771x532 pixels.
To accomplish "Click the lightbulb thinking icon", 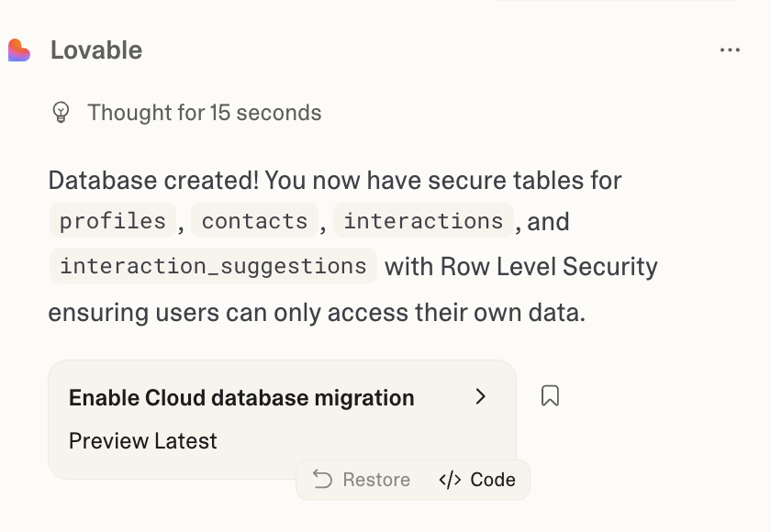I will coord(61,113).
